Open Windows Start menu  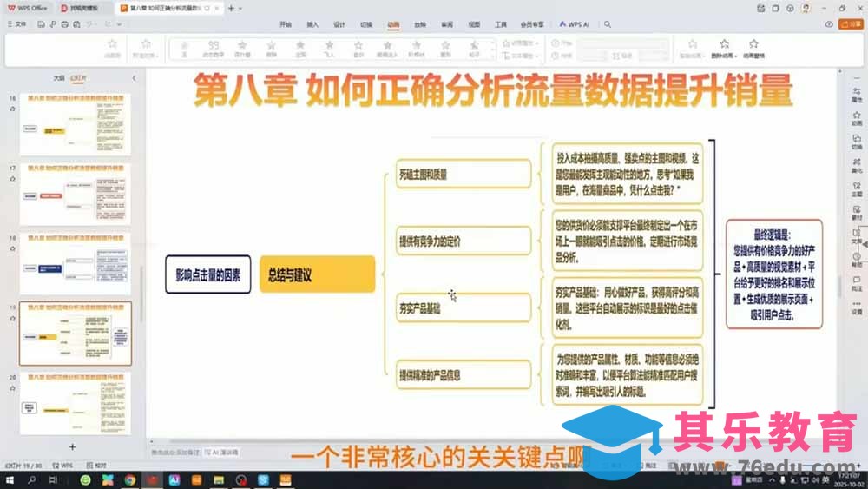10,480
